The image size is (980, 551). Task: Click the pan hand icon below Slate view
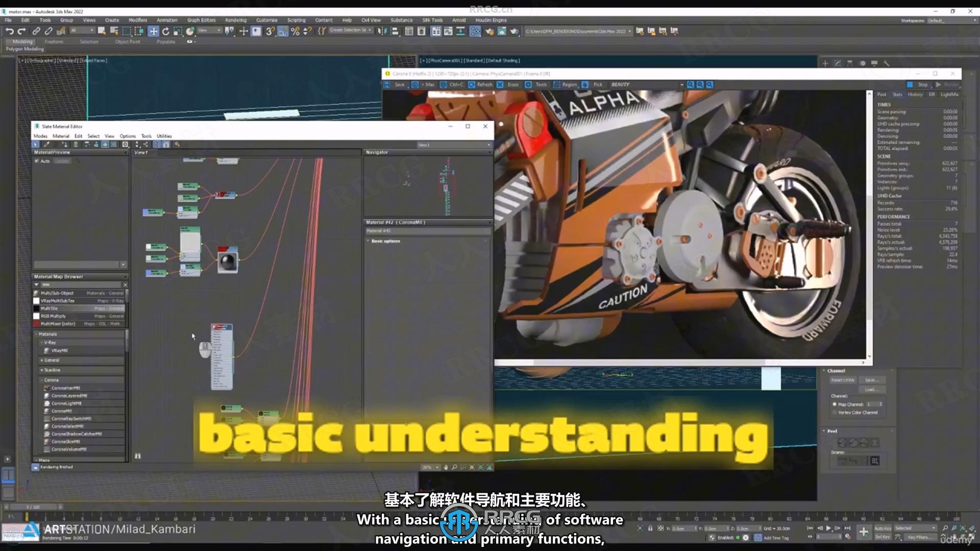(x=446, y=467)
